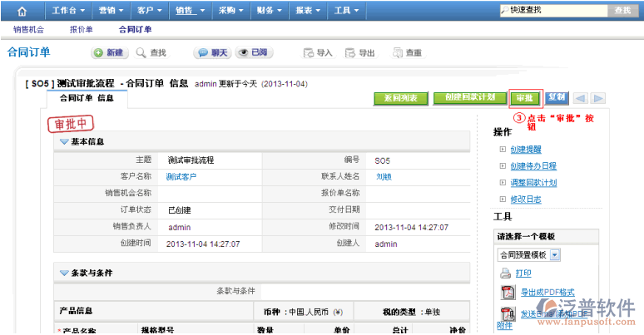
Task: Click the PDF icon for 导出成PDF格式
Action: (x=508, y=292)
